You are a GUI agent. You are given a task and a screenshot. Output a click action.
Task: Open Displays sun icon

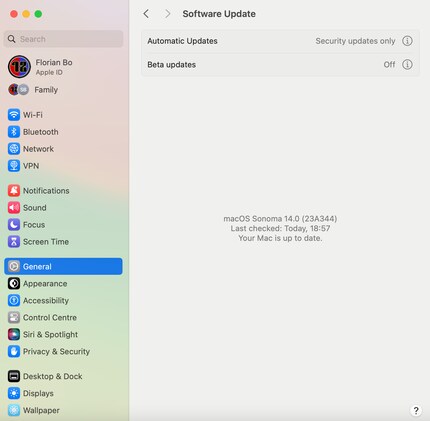(x=14, y=393)
